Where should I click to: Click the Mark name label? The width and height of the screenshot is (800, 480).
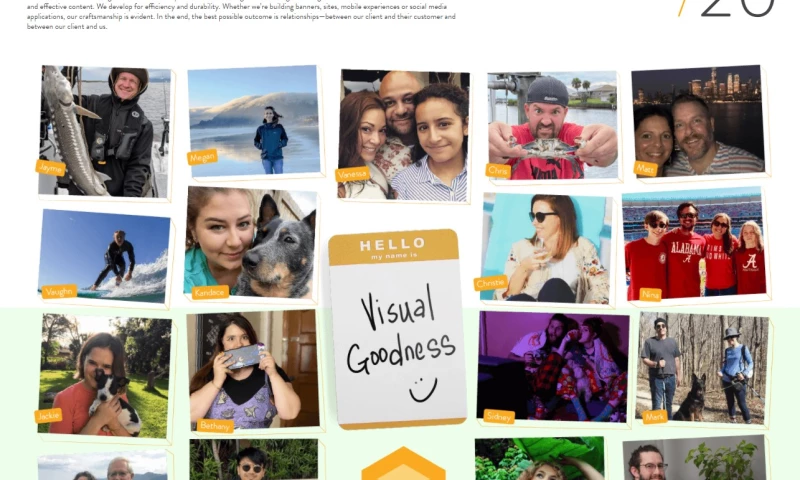pyautogui.click(x=655, y=417)
